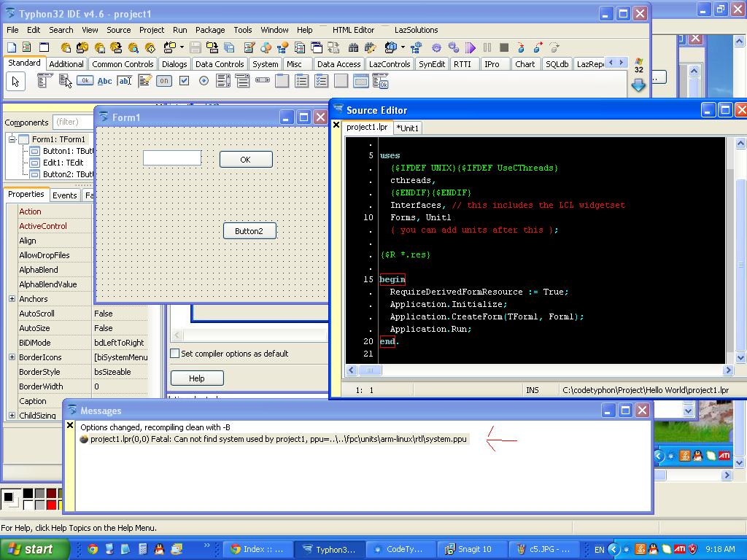Open the CodeTy... taskbar button

coord(400,549)
